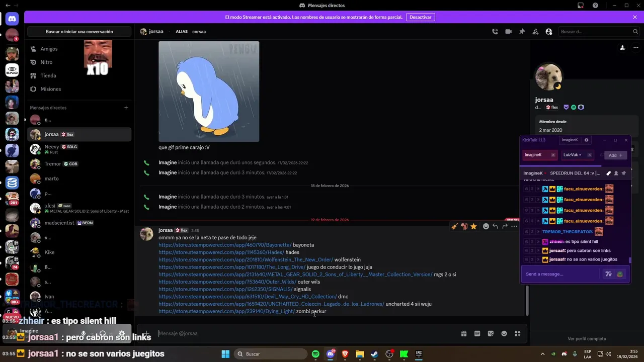Click the Add + button in KickTalk

tap(615, 155)
